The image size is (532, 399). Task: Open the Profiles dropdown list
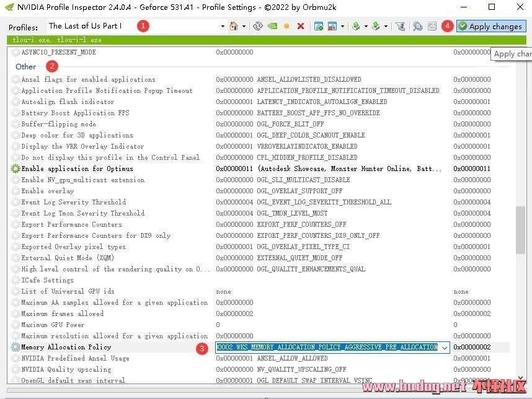point(223,27)
